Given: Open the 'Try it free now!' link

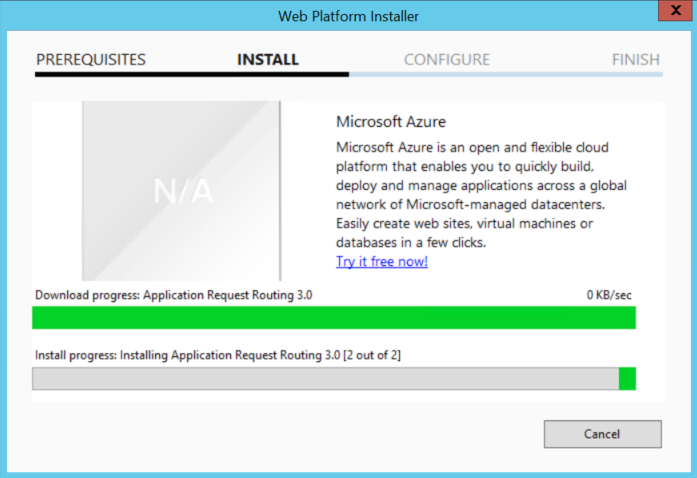Looking at the screenshot, I should [x=382, y=261].
